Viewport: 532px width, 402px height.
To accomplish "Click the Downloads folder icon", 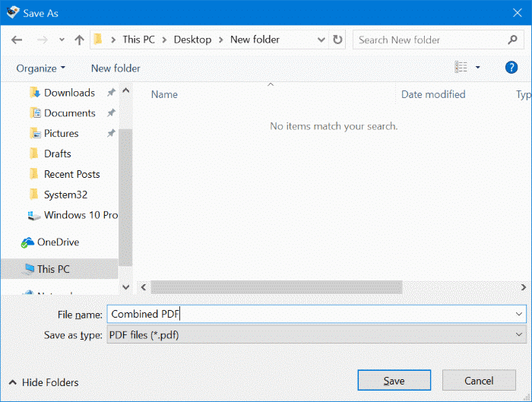I will [x=35, y=92].
